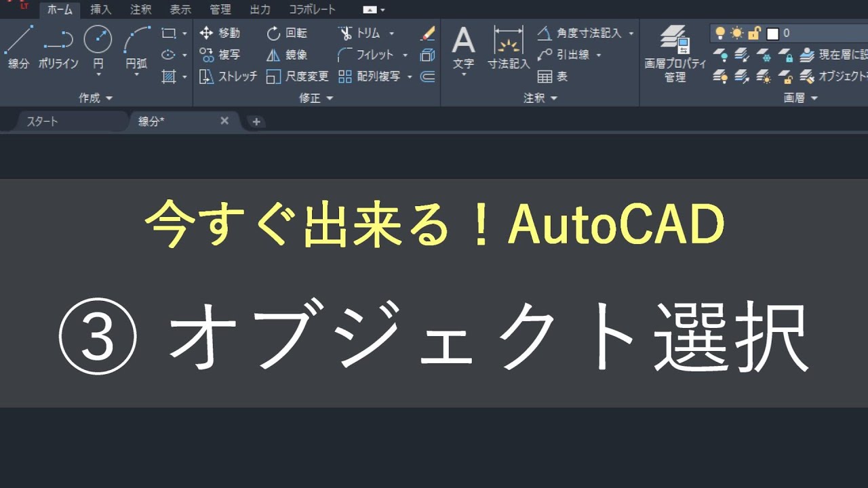The image size is (868, 488).
Task: Open the 出力 ribbon tab
Action: click(260, 9)
